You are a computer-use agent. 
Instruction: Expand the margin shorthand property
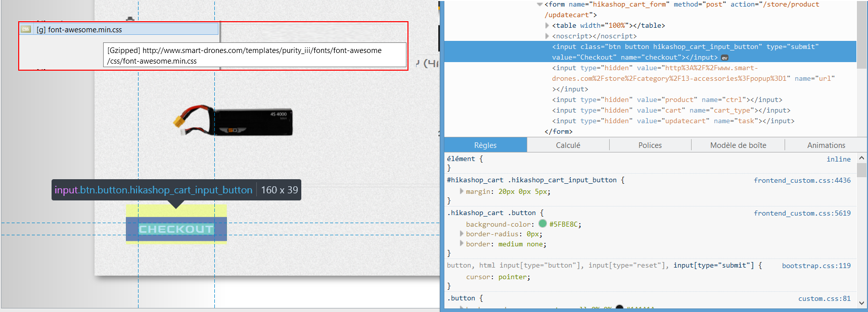(x=462, y=191)
